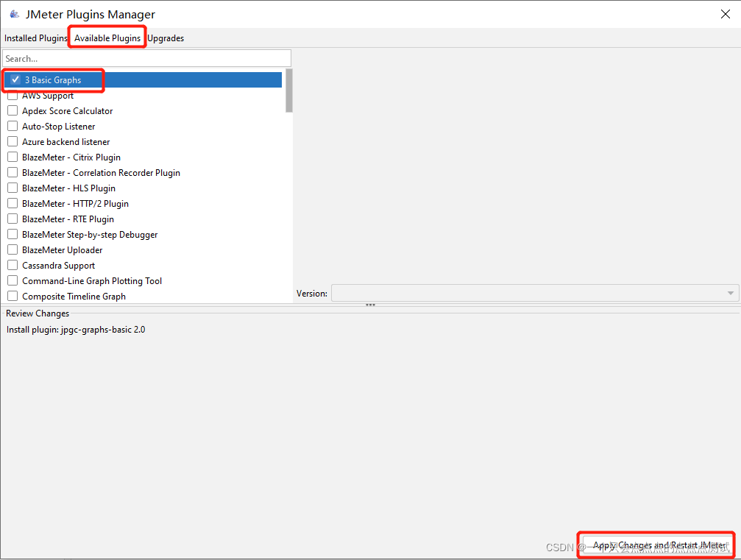Check the BlazeMeter - RTE Plugin checkbox
Screen dimensions: 741x560
pyautogui.click(x=13, y=219)
